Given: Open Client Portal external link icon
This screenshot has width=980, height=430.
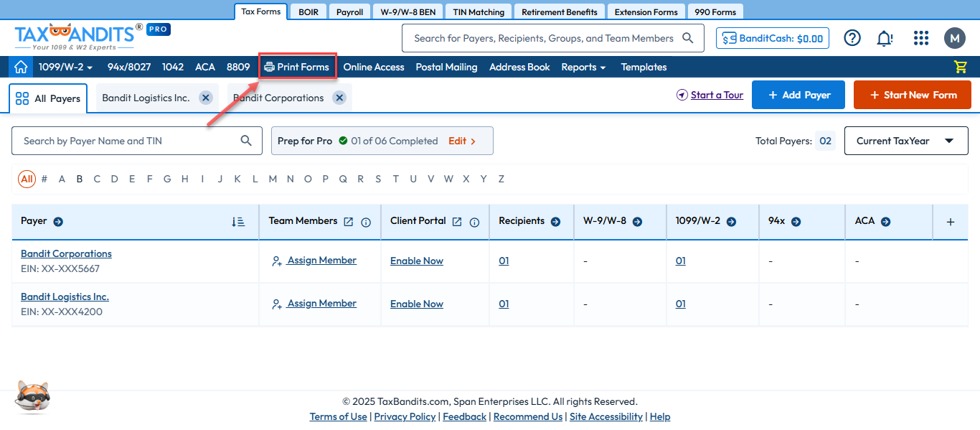Looking at the screenshot, I should click(x=457, y=222).
